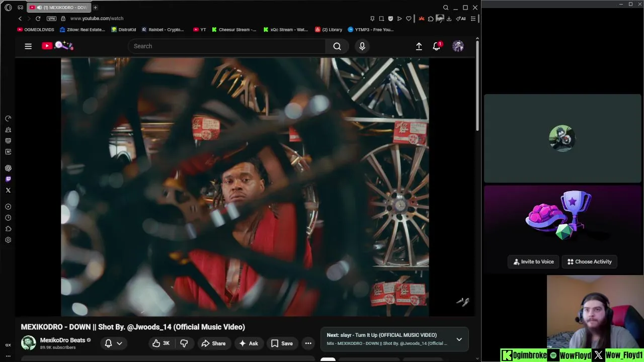The width and height of the screenshot is (644, 362).
Task: Open the browser downloads icon
Action: 449,19
